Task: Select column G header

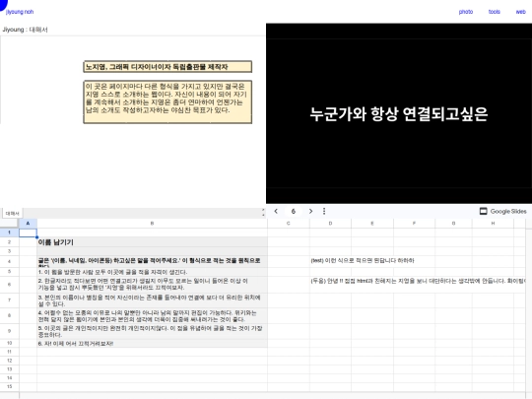Action: pos(453,224)
